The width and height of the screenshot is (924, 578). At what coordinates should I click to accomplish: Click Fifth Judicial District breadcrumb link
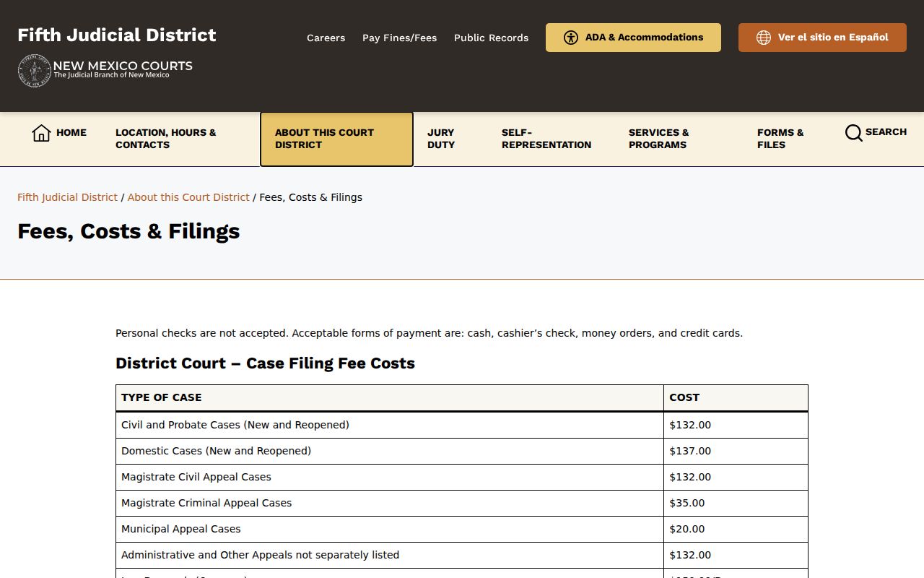(67, 197)
